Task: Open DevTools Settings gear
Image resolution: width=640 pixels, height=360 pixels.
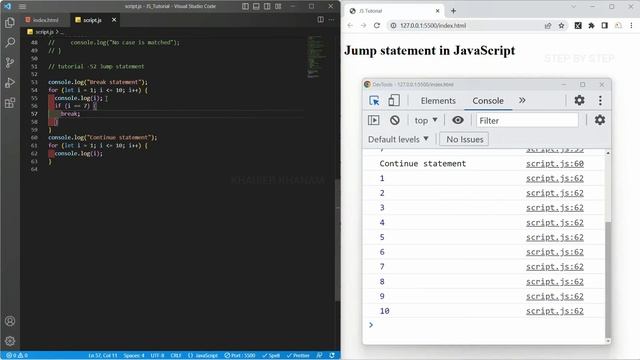Action: [x=579, y=100]
